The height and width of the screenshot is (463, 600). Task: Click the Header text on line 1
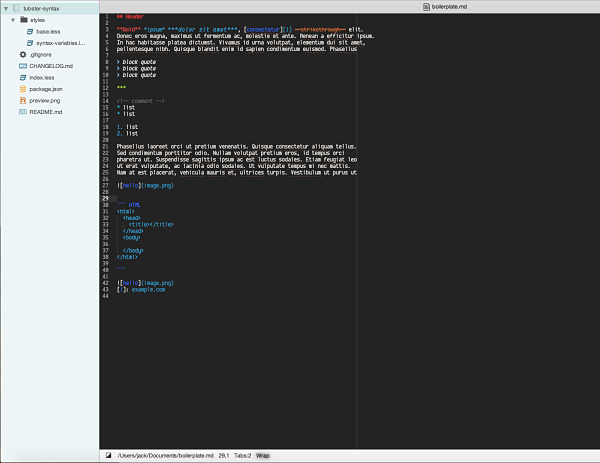tap(134, 16)
